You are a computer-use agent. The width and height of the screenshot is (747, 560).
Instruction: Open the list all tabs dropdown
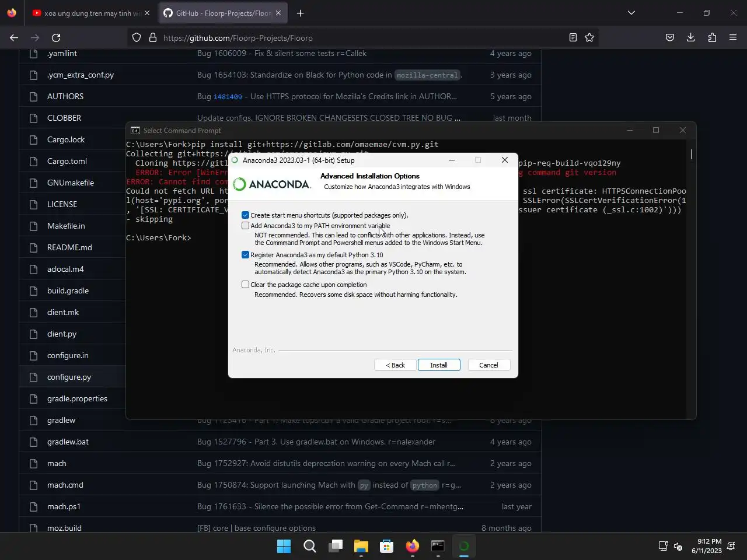point(631,13)
